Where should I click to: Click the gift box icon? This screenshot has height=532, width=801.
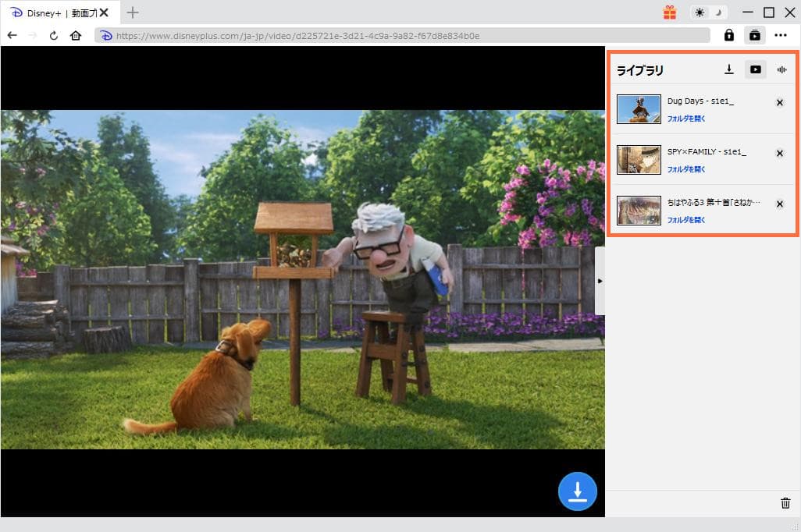670,12
